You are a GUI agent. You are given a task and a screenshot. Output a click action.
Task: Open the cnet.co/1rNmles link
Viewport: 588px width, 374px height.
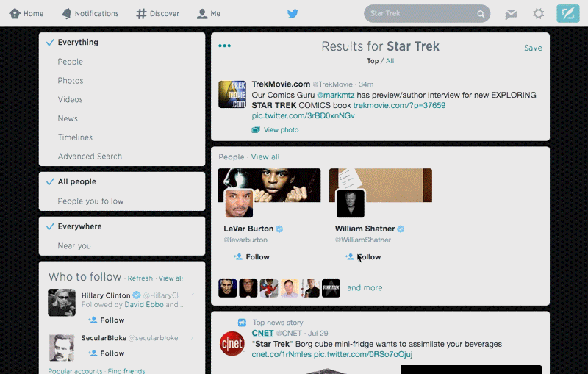(282, 354)
